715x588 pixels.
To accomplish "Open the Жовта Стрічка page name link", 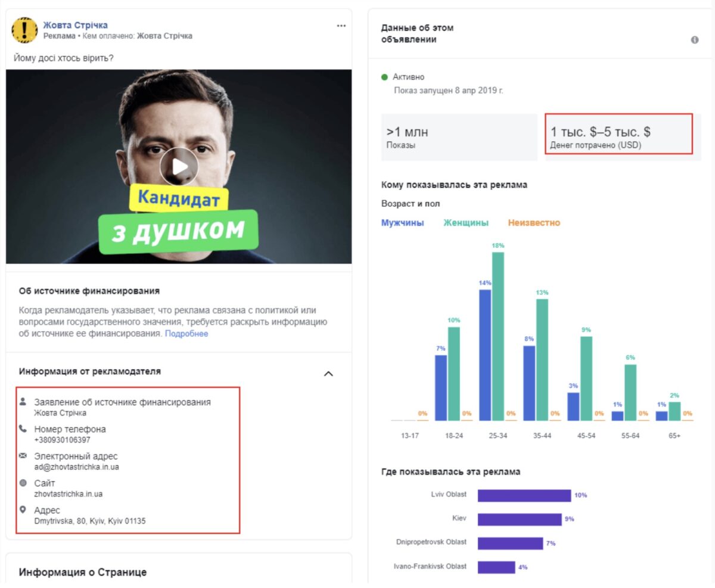I will [x=76, y=25].
